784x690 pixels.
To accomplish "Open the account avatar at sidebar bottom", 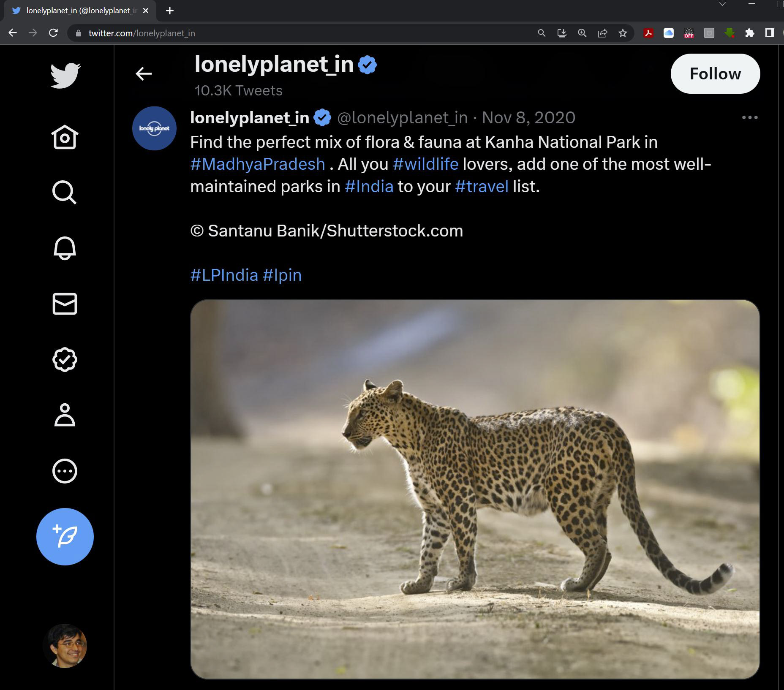I will (65, 646).
